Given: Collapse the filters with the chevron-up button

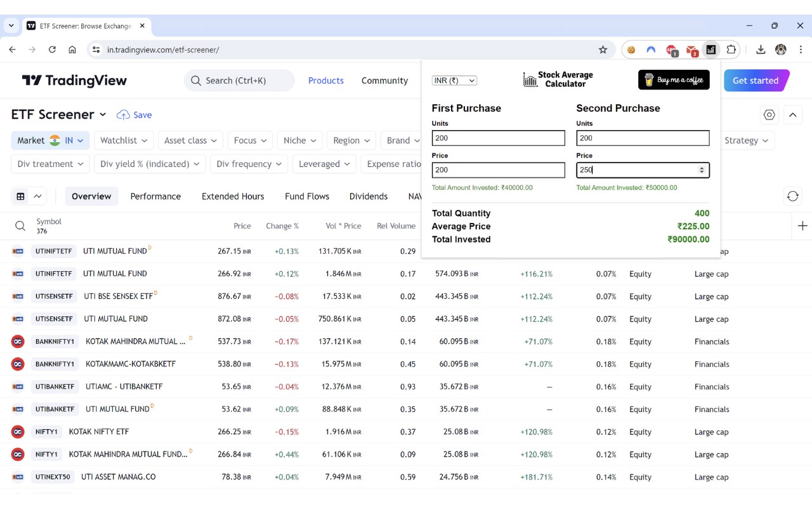Looking at the screenshot, I should click(x=792, y=115).
